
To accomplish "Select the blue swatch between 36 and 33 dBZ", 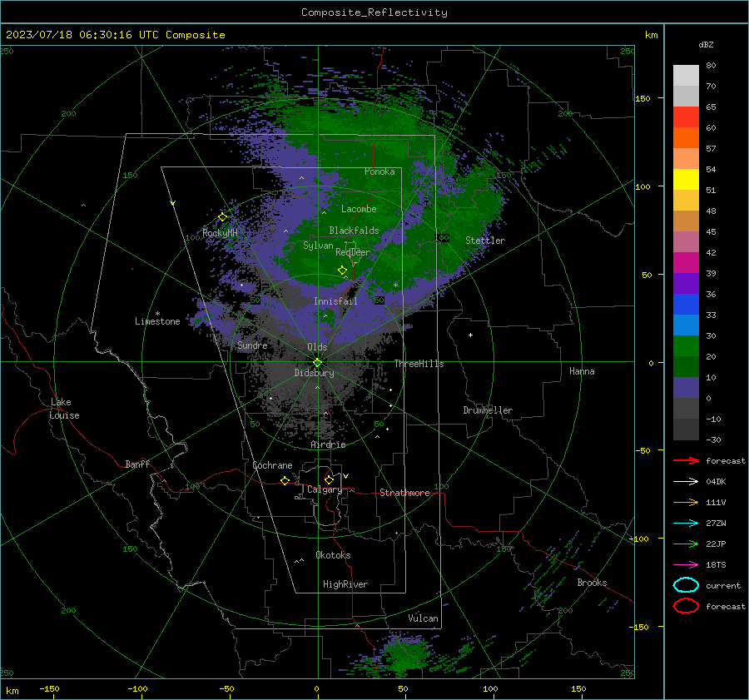I will (686, 304).
